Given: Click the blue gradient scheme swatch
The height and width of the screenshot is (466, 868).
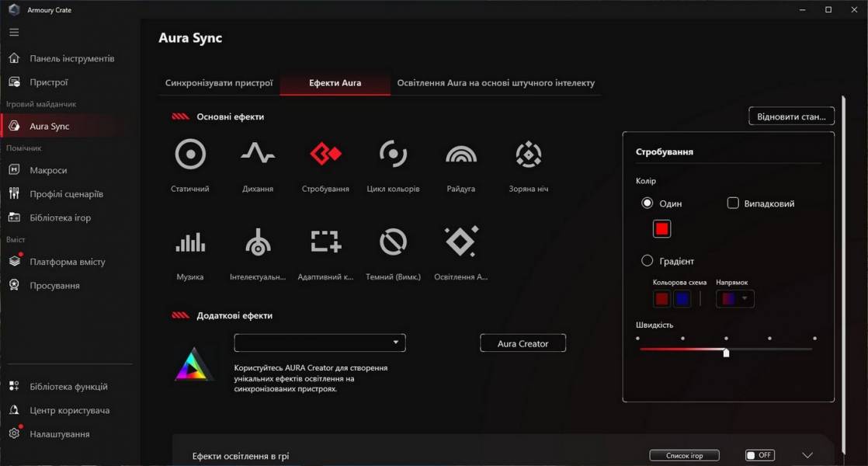Looking at the screenshot, I should coord(682,299).
